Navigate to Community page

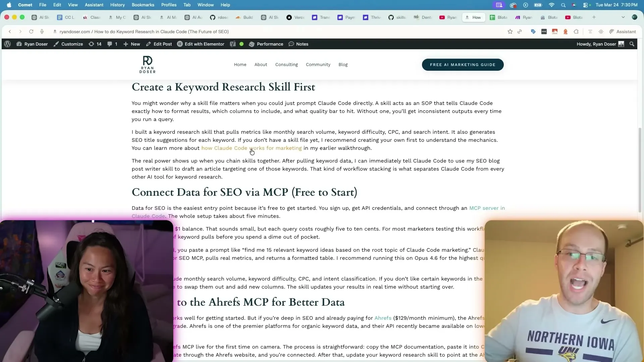pos(318,64)
